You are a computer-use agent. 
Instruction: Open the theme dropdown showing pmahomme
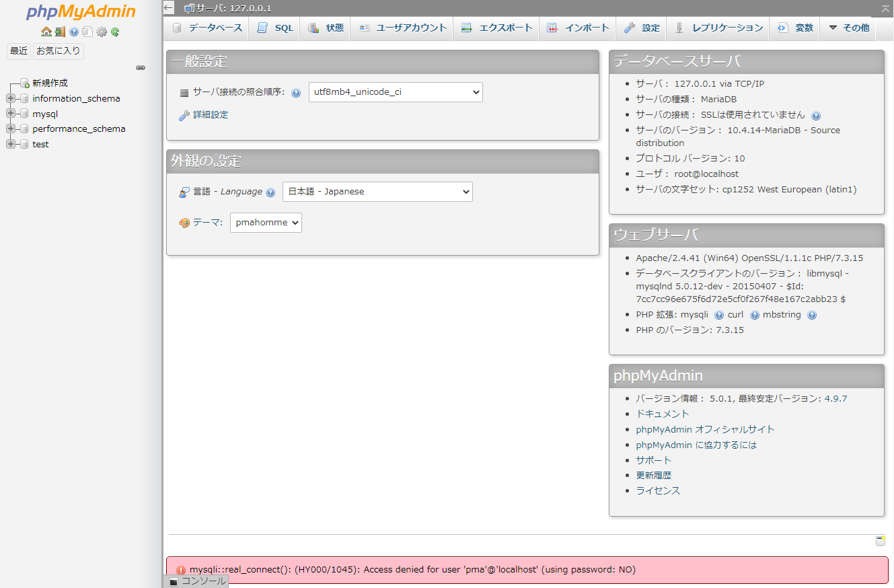tap(266, 223)
